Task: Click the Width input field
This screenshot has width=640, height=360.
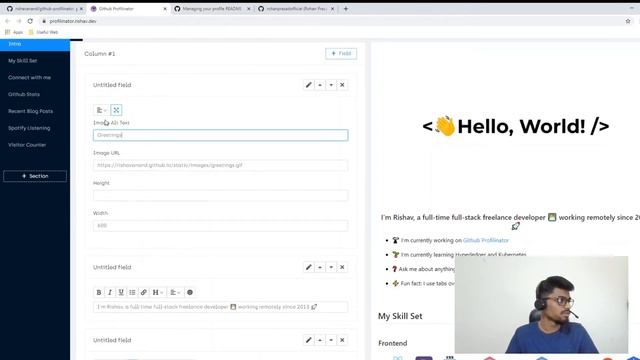Action: tap(220, 226)
